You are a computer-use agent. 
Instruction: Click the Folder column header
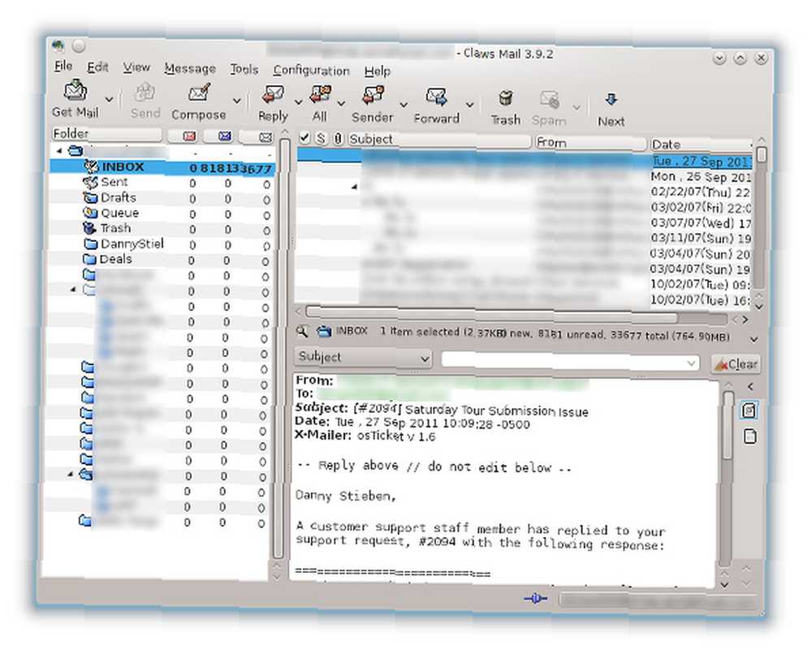click(x=106, y=134)
